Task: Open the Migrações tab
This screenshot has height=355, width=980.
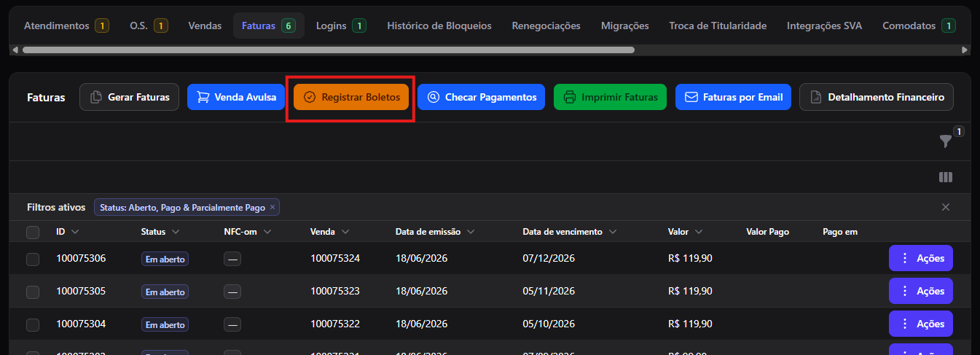Action: 625,26
